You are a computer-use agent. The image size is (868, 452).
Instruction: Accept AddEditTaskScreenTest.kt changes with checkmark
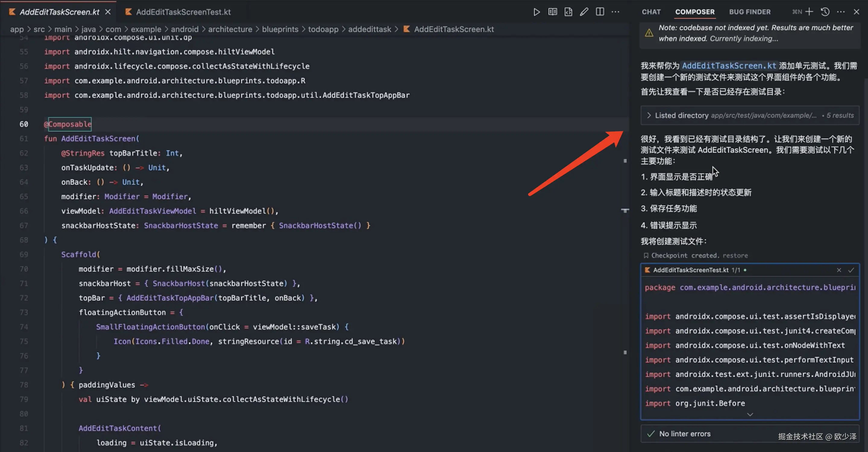point(851,270)
